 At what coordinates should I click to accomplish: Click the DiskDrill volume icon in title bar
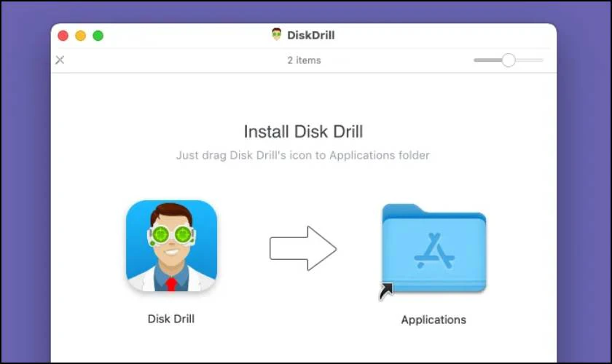277,35
